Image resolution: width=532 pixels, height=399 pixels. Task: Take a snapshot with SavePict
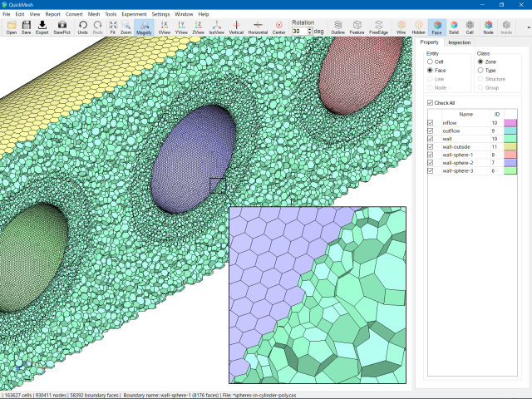(62, 27)
